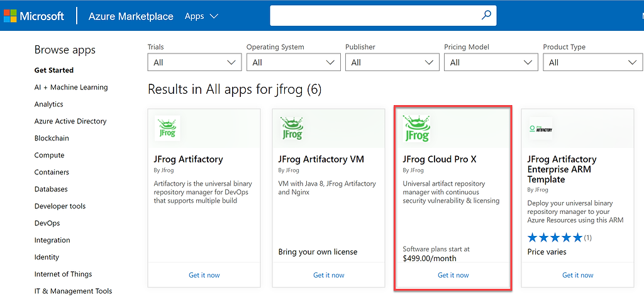Click the Pricing Model filter label
Screen dimensions: 644x297
tap(467, 47)
